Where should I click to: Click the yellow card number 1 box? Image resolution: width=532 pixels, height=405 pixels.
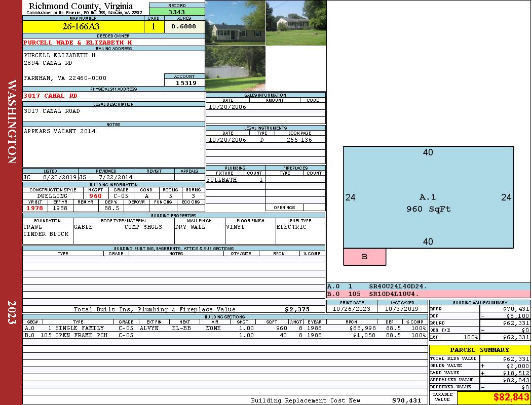(154, 27)
